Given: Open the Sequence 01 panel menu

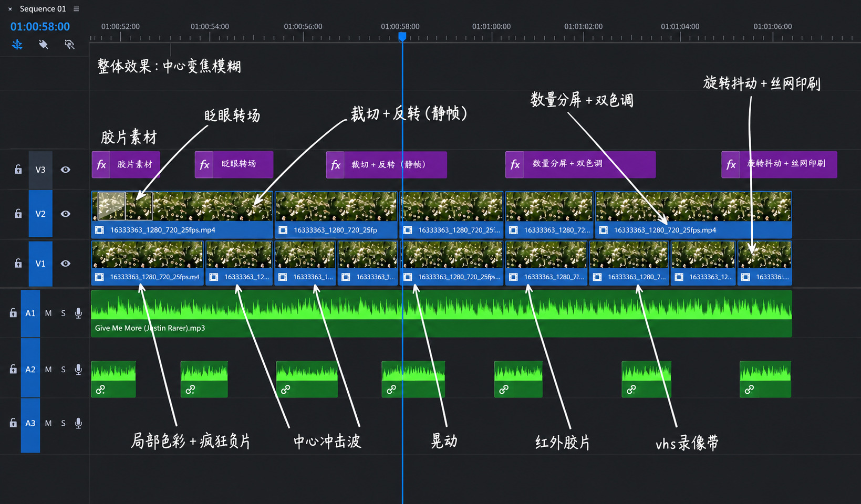Looking at the screenshot, I should [x=76, y=9].
